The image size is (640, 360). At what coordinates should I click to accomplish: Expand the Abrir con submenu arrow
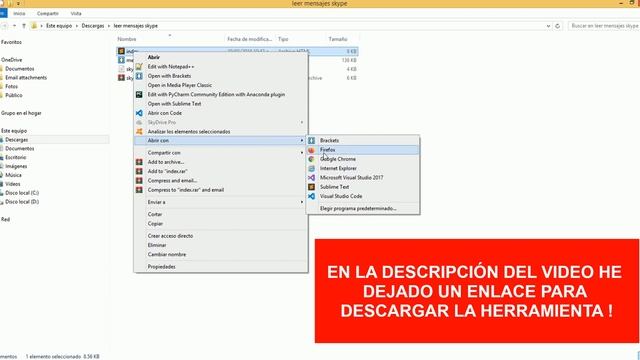[302, 140]
